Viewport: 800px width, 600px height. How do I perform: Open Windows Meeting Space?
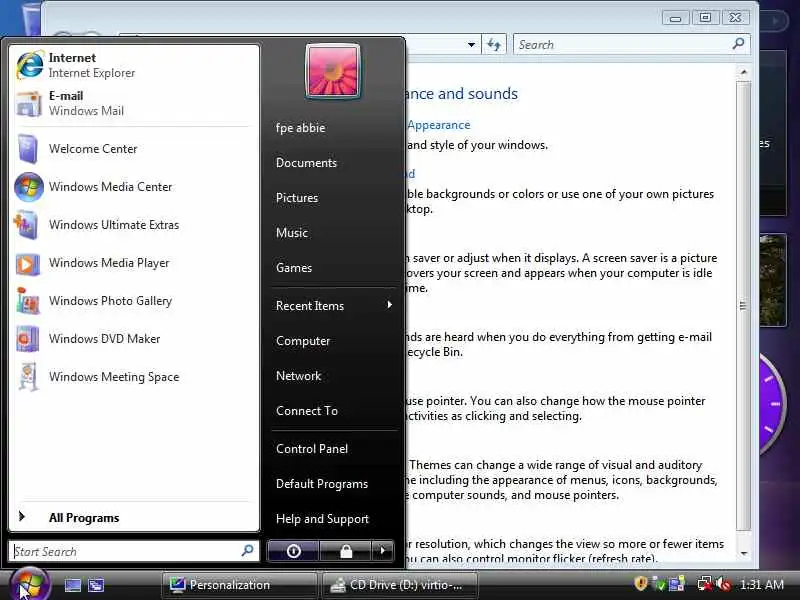tap(134, 377)
